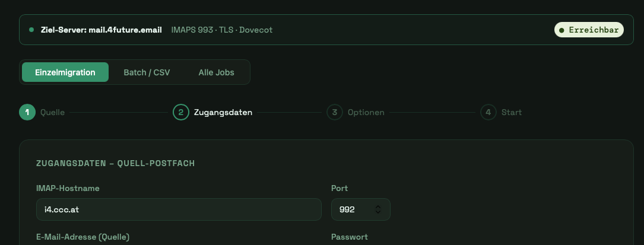Show the Alle Jobs tab
The image size is (644, 245).
(x=216, y=72)
